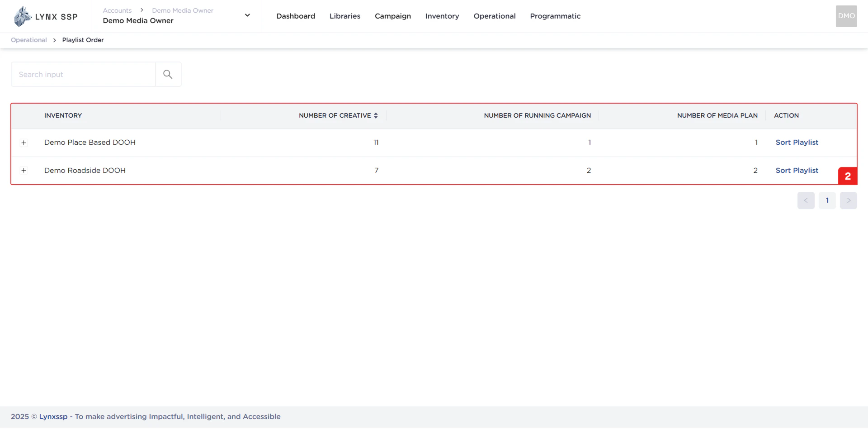Image resolution: width=868 pixels, height=429 pixels.
Task: Click the bold Demo Media Owner account name
Action: (x=138, y=20)
